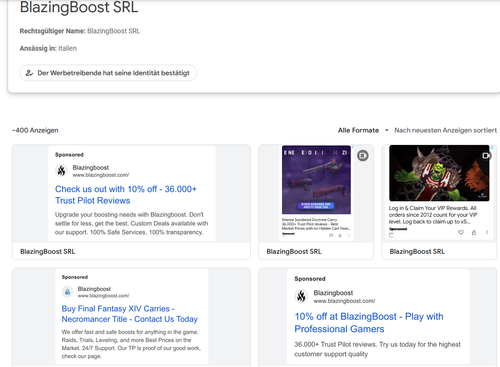Select 'Nach neuesten Anzeigen sortiert' text
500x367 pixels.
pos(445,130)
